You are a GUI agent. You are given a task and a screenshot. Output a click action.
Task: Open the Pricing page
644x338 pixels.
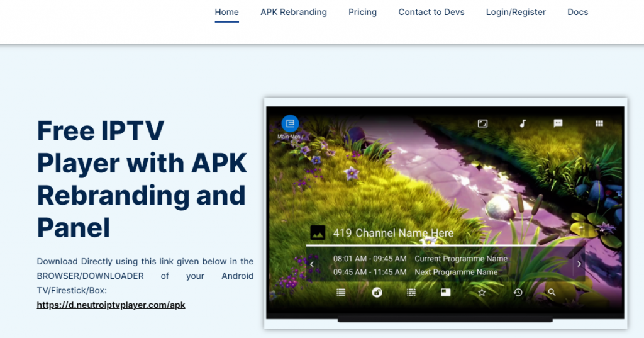point(363,13)
